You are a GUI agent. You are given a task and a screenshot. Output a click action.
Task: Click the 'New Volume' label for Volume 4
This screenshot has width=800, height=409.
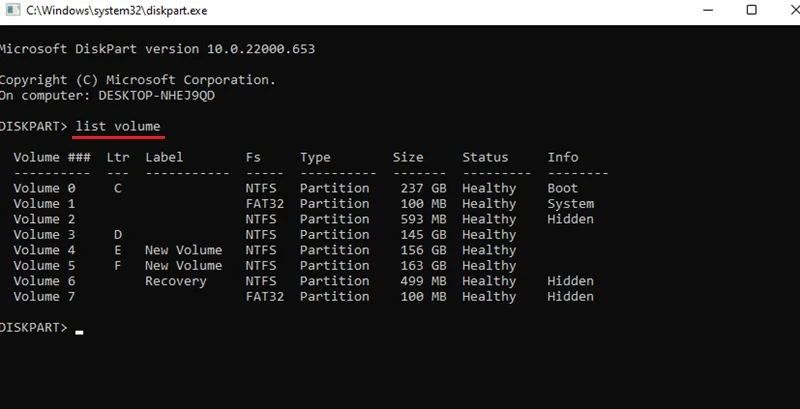point(183,250)
